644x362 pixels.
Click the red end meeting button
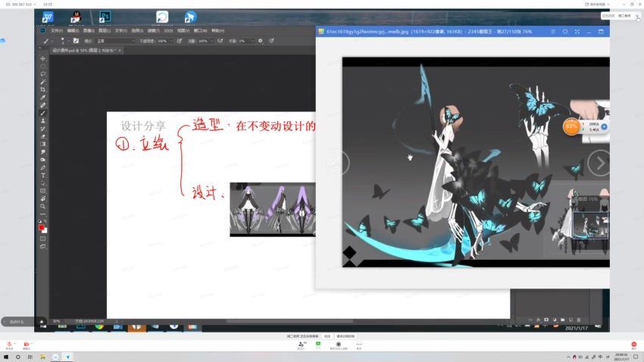(x=633, y=345)
